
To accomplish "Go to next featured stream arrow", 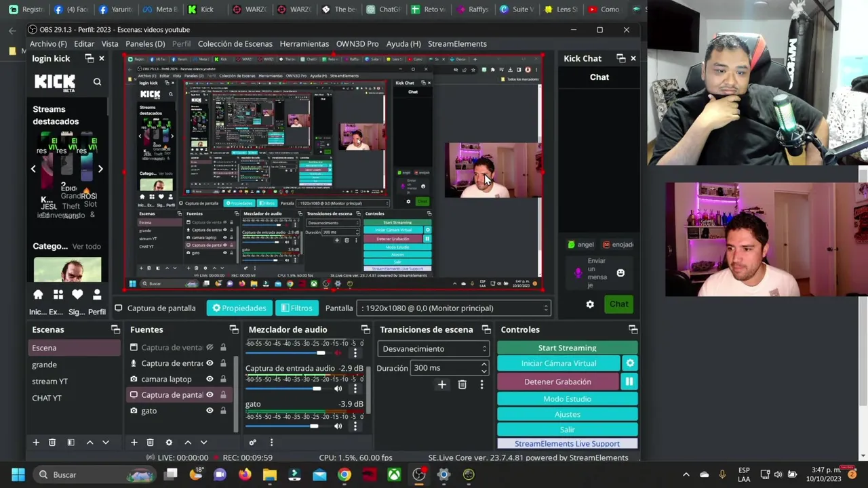I will [100, 169].
